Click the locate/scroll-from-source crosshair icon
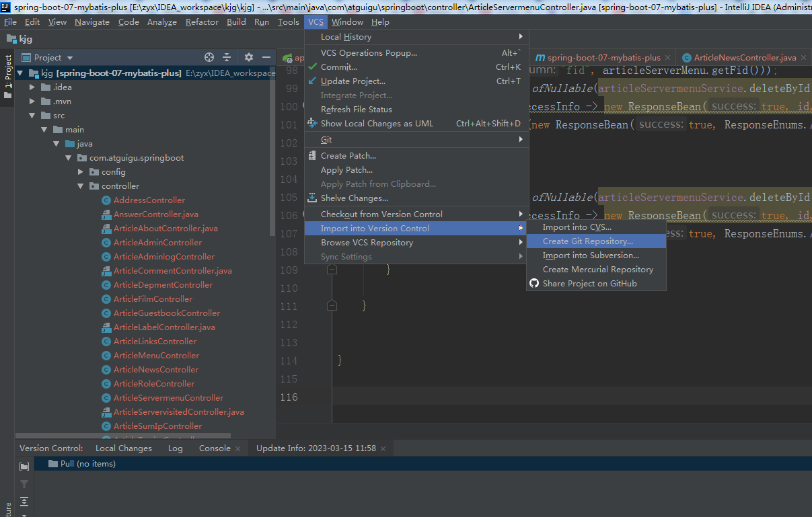 tap(209, 58)
